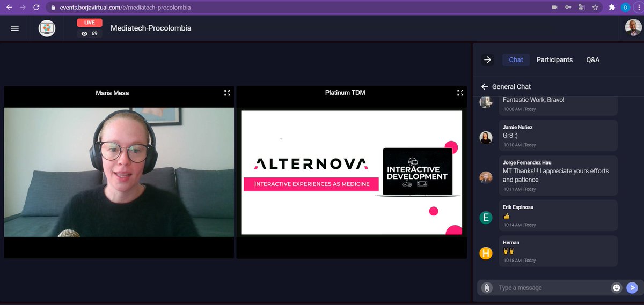Viewport: 644px width, 305px height.
Task: Click Jorge Fernandez Hau's avatar
Action: [x=486, y=177]
